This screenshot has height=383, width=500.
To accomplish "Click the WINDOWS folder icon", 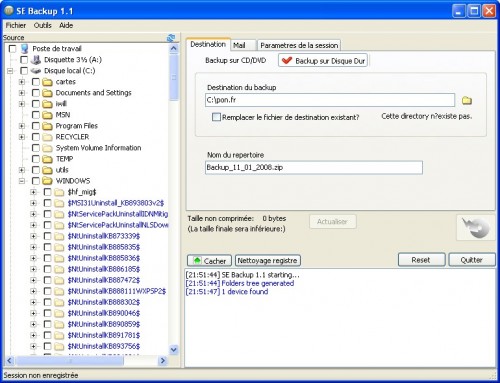I will (47, 181).
